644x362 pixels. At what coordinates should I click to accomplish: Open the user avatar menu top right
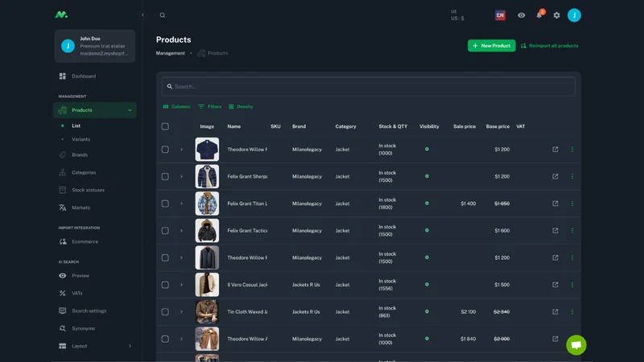[574, 15]
